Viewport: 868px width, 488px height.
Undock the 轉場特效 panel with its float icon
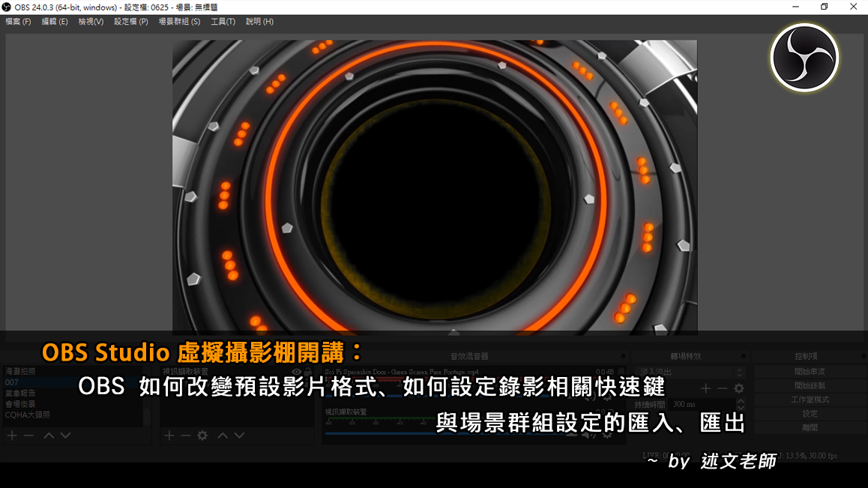click(743, 356)
